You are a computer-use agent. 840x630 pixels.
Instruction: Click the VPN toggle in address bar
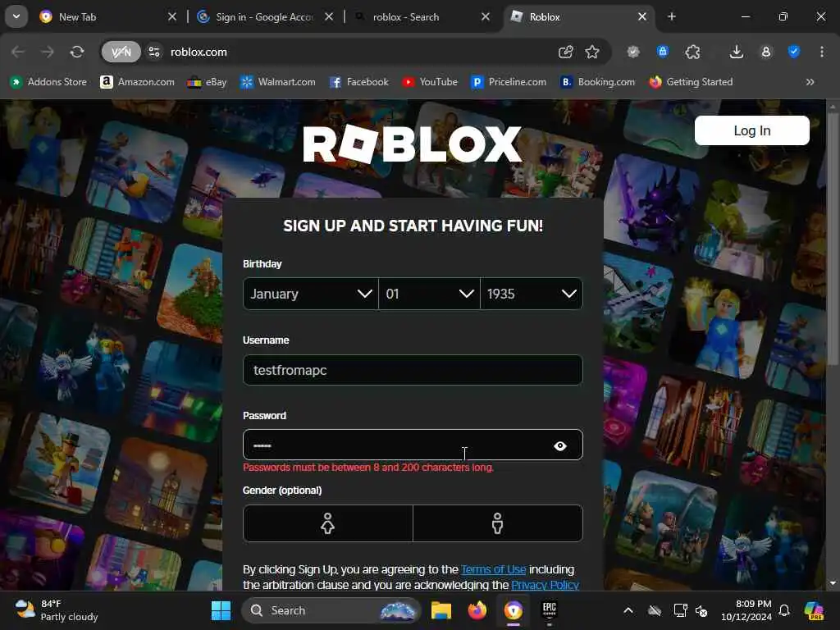[121, 52]
